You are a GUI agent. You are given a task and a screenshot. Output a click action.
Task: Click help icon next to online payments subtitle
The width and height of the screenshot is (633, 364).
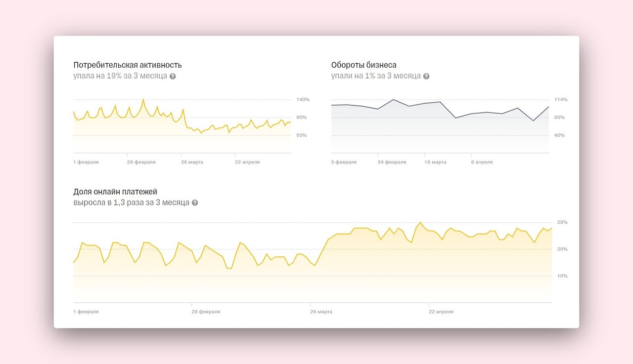pos(195,203)
